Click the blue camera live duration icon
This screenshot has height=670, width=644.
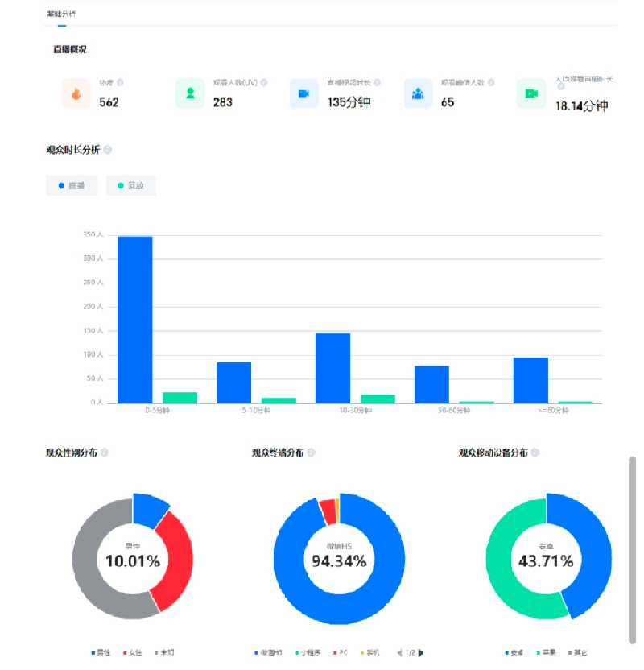pyautogui.click(x=304, y=93)
